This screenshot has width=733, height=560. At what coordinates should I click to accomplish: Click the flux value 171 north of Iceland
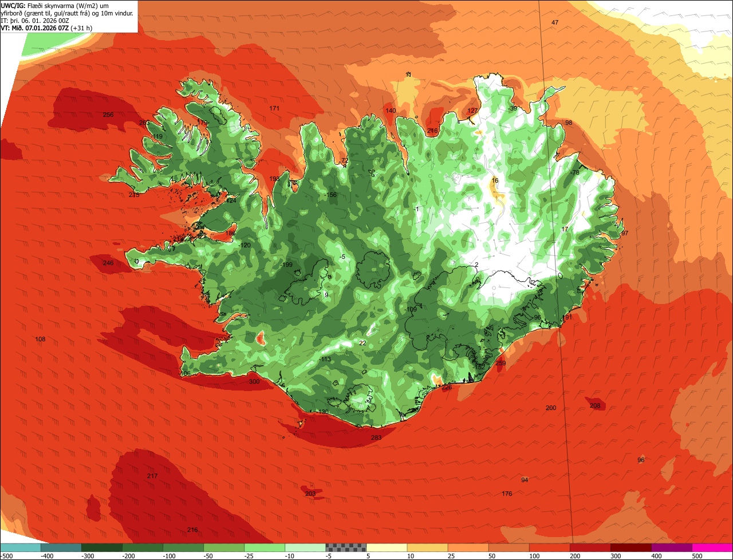[274, 108]
